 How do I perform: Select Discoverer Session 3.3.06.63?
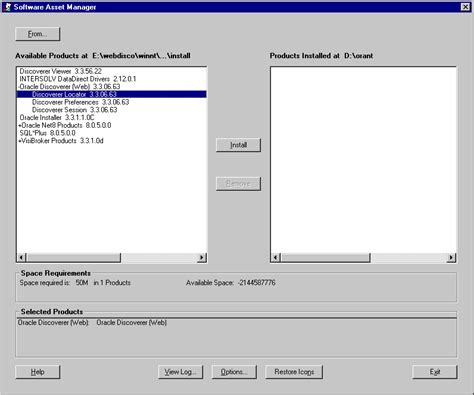pyautogui.click(x=75, y=110)
